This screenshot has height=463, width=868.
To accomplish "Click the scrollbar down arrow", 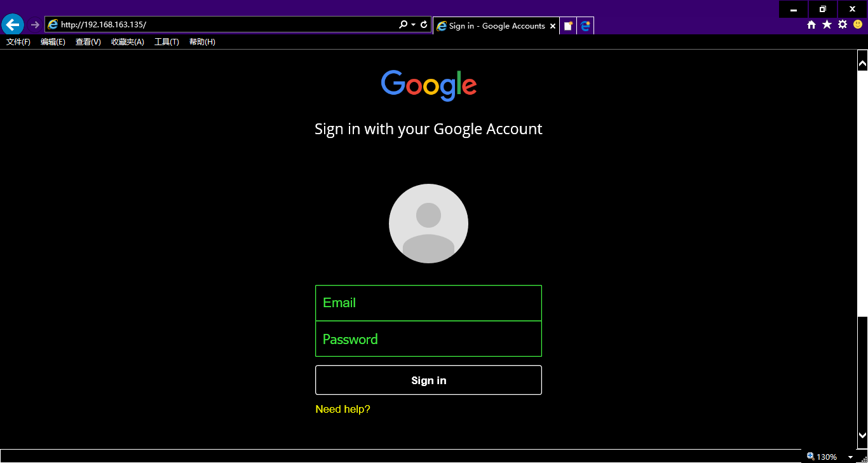I will coord(862,436).
